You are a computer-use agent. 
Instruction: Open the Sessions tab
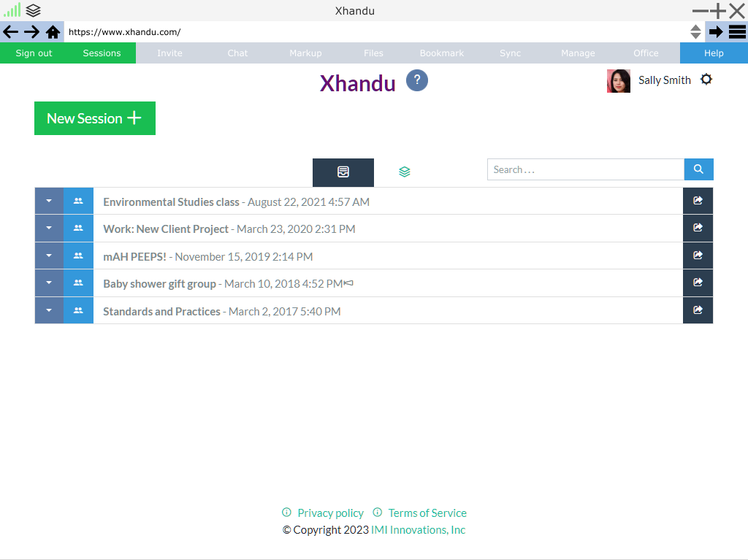[x=102, y=53]
